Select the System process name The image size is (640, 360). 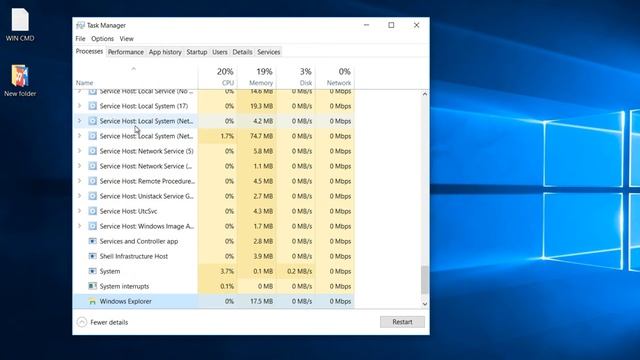[x=110, y=271]
